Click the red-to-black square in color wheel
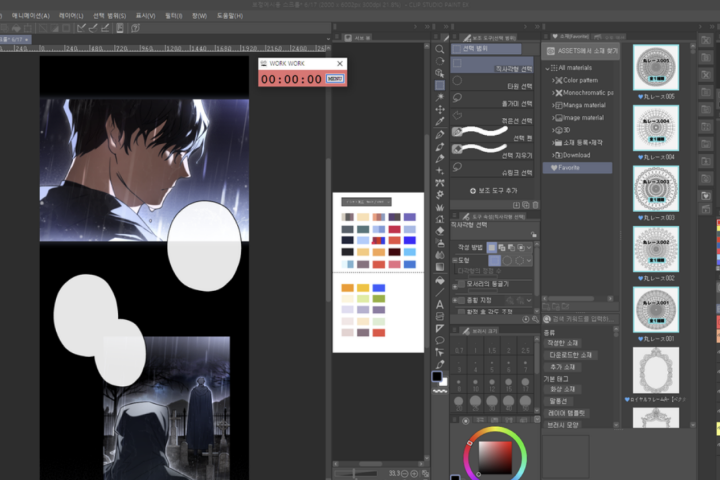 (495, 457)
